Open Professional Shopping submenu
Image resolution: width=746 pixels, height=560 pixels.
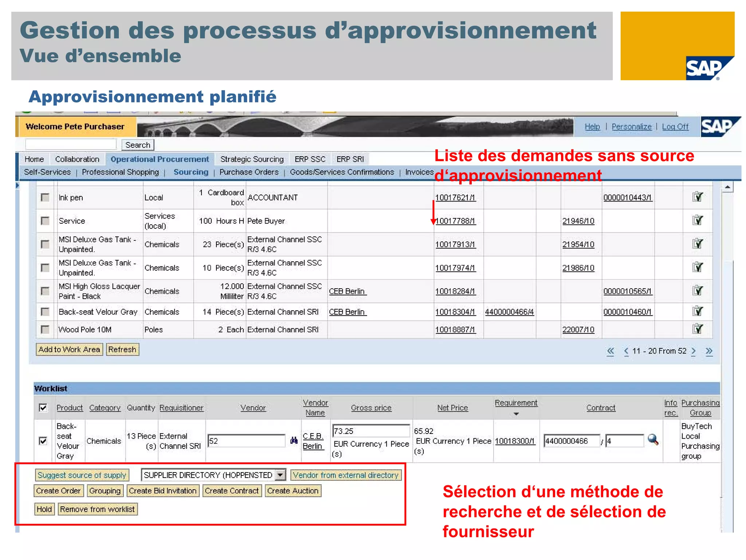[120, 172]
